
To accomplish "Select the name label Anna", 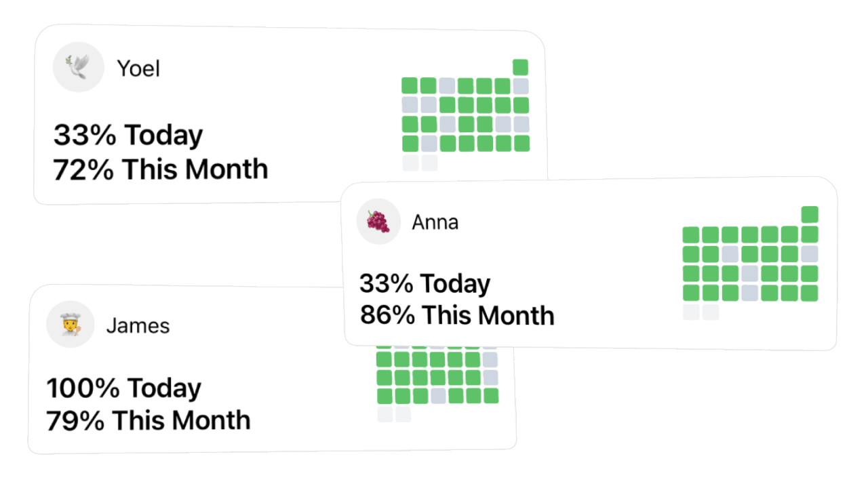I will (435, 222).
